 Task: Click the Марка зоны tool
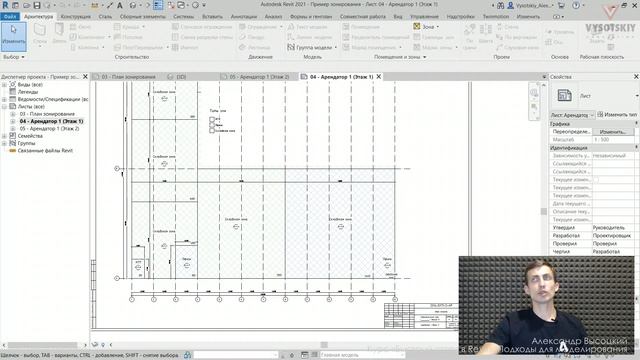pyautogui.click(x=434, y=47)
